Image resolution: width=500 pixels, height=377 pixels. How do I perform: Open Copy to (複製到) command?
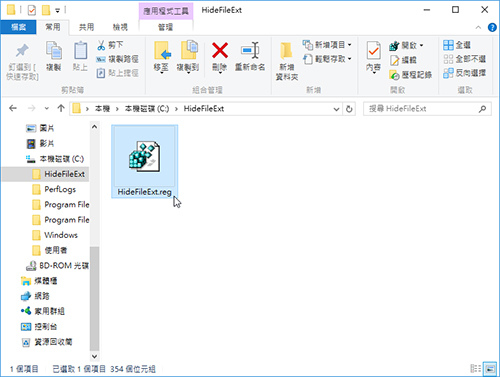pos(188,57)
